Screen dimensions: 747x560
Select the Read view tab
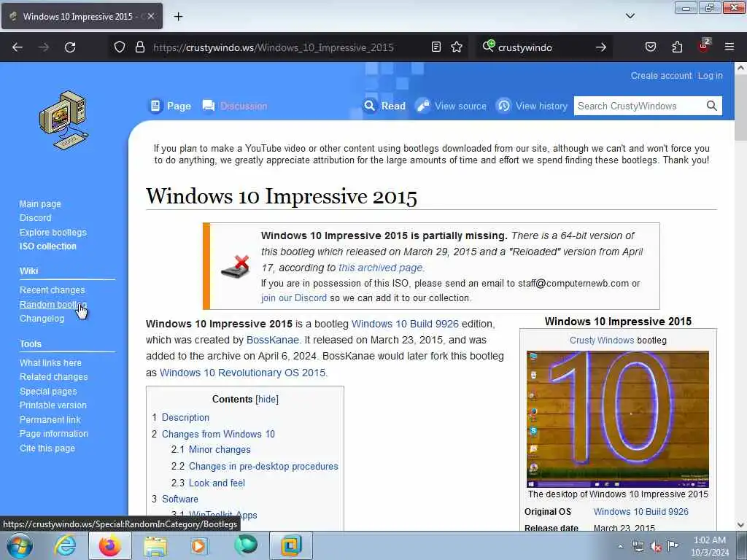[385, 106]
